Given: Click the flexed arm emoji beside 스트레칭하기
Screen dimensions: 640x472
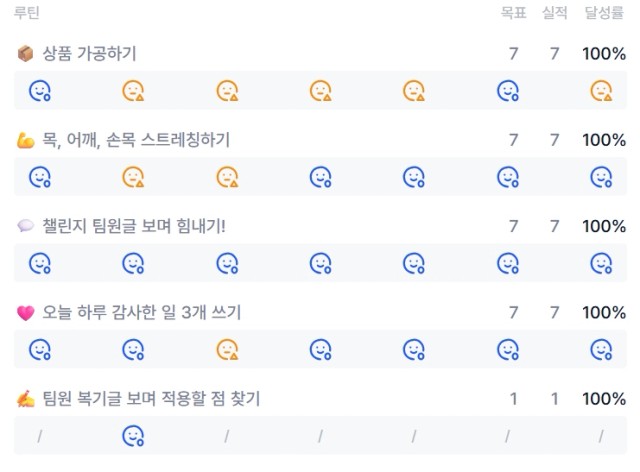Looking at the screenshot, I should [x=25, y=140].
